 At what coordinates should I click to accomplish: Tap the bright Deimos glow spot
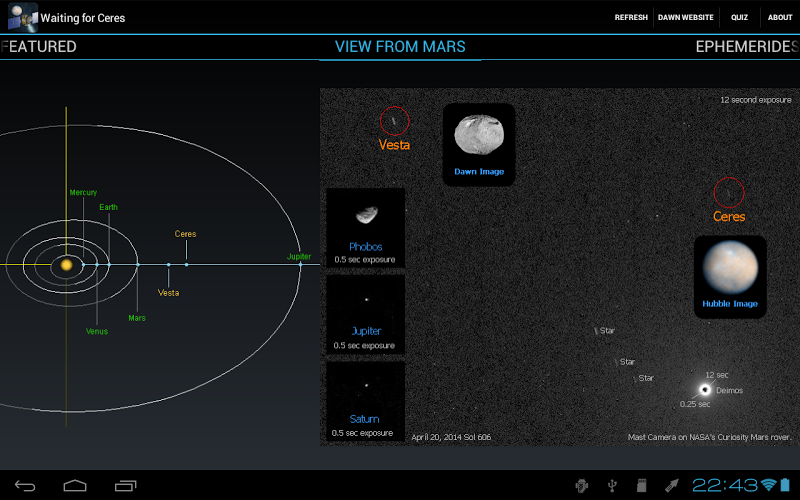pos(705,390)
